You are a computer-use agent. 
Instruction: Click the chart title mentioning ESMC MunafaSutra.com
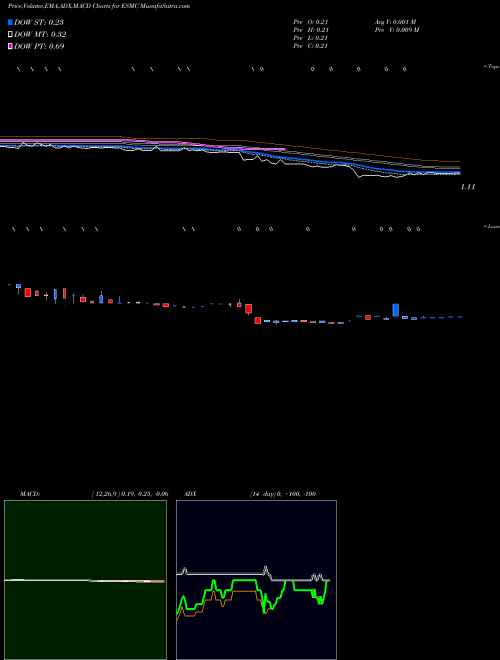(x=99, y=6)
